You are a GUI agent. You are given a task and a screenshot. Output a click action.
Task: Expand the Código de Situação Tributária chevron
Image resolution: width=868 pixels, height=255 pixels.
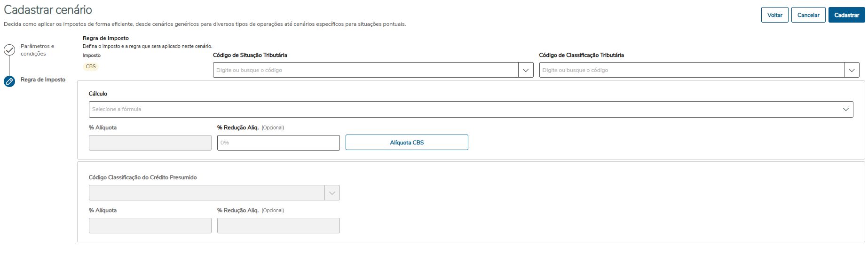coord(526,70)
